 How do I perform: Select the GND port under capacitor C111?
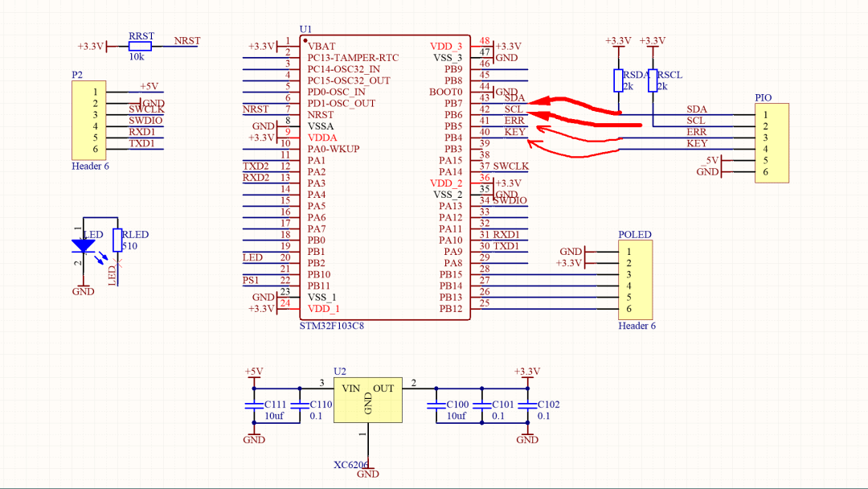[x=254, y=437]
